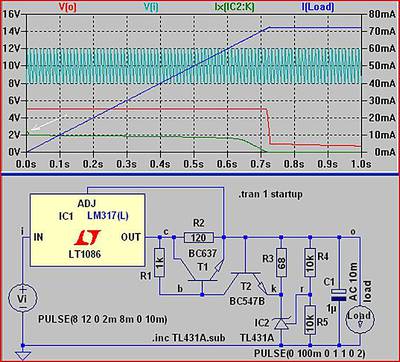This screenshot has width=400, height=362.
Task: Click the LT logo in IC1
Action: tap(88, 237)
